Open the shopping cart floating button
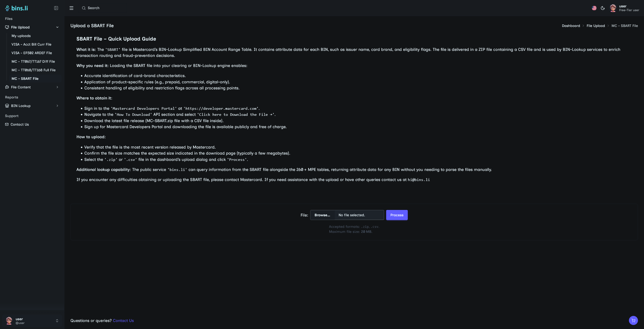The image size is (644, 329). (633, 320)
